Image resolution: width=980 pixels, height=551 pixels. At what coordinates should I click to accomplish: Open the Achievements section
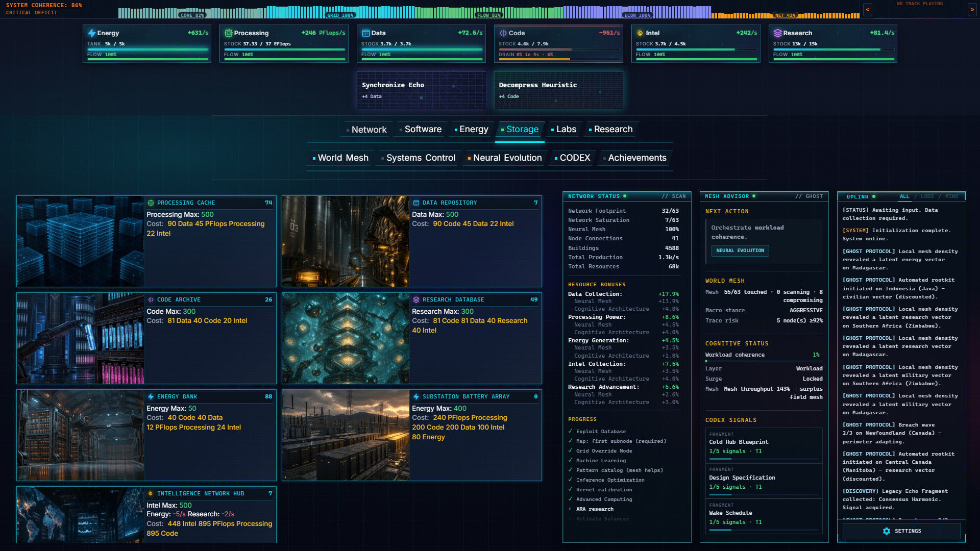coord(635,158)
